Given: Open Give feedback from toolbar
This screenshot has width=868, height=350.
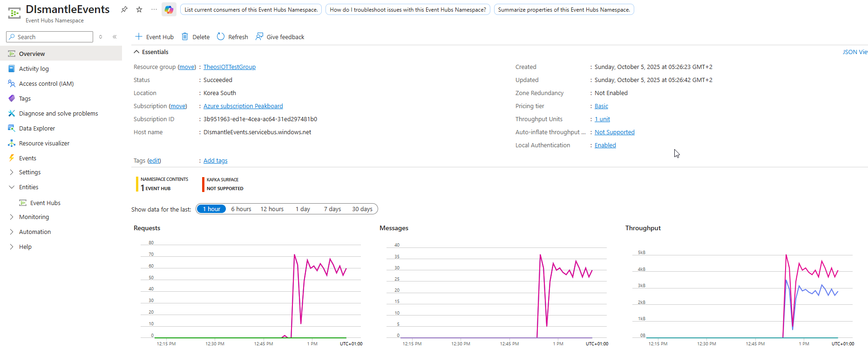Looking at the screenshot, I should [280, 37].
